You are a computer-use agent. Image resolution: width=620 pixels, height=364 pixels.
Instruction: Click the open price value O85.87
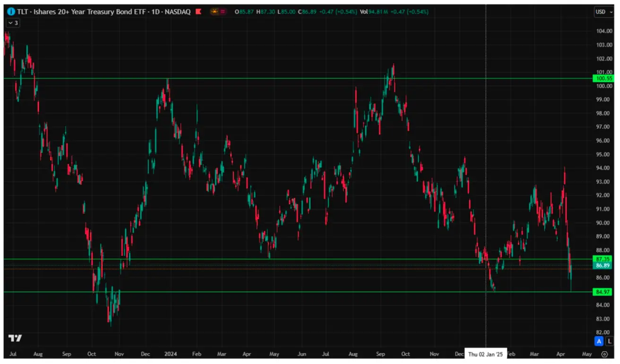tap(245, 11)
